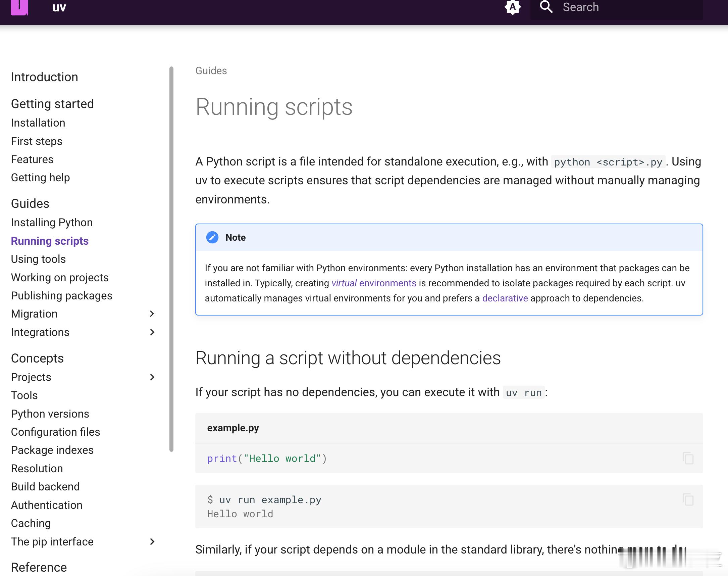Click the Running scripts page heading
This screenshot has width=728, height=576.
point(274,107)
